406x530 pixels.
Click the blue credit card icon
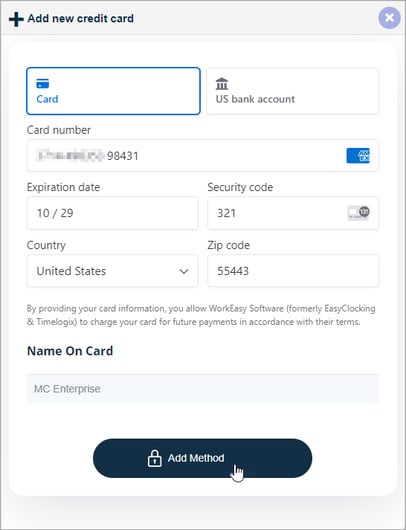[43, 83]
